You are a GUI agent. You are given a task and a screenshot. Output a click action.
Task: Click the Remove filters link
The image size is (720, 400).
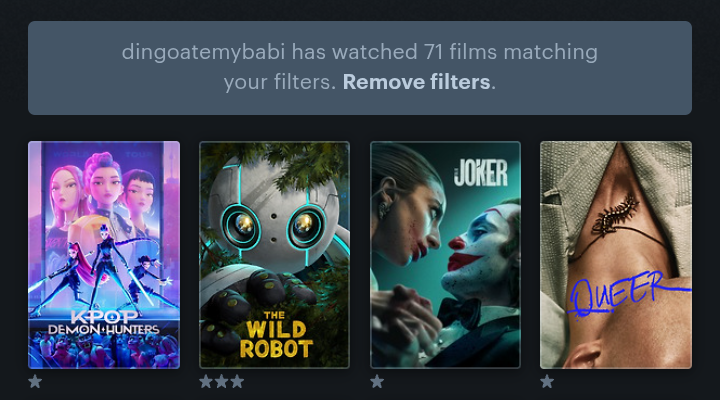pyautogui.click(x=416, y=82)
